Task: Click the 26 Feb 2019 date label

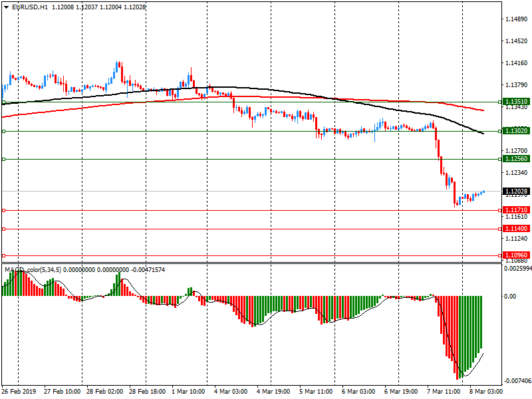Action: (19, 392)
